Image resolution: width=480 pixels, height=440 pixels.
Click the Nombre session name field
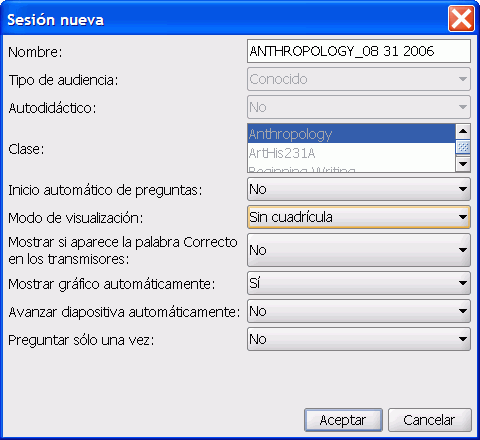click(359, 51)
